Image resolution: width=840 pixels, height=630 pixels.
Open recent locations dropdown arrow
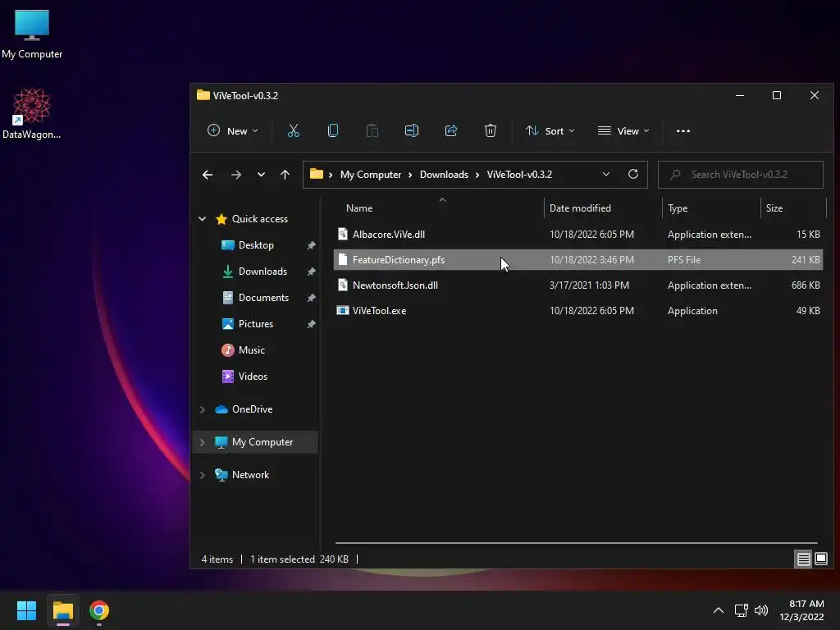[x=261, y=175]
